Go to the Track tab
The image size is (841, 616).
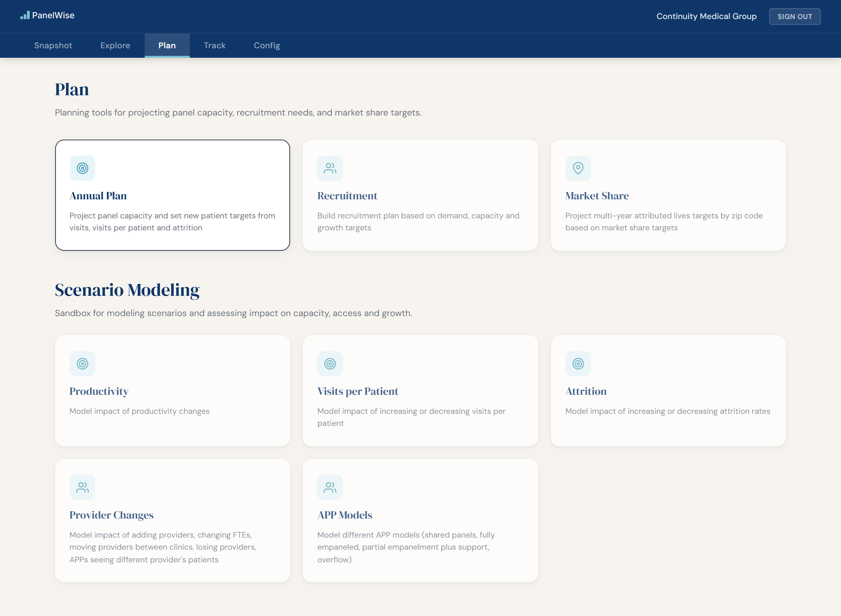click(215, 45)
